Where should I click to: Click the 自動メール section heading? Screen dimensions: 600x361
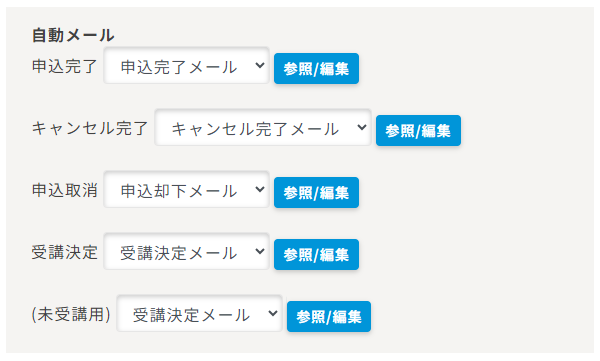73,36
